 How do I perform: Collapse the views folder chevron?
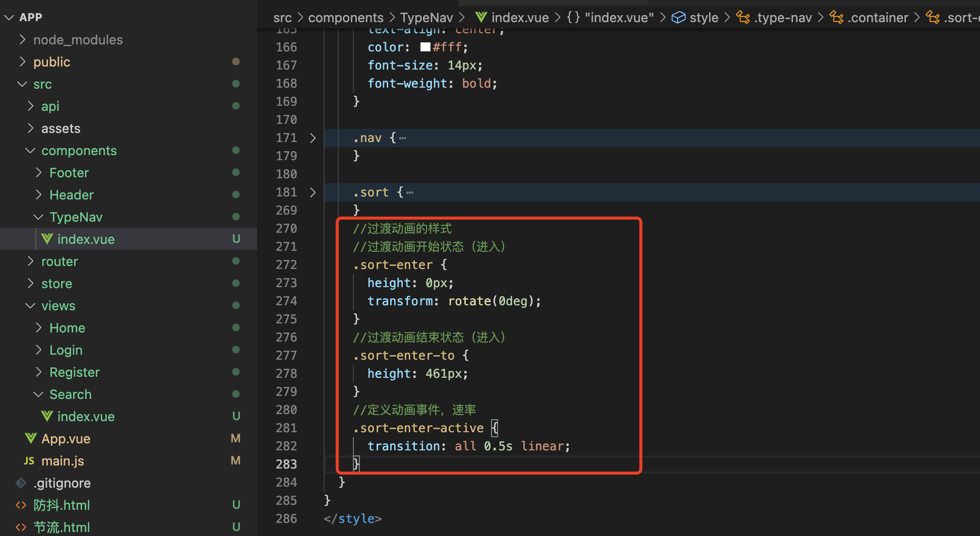pos(30,305)
